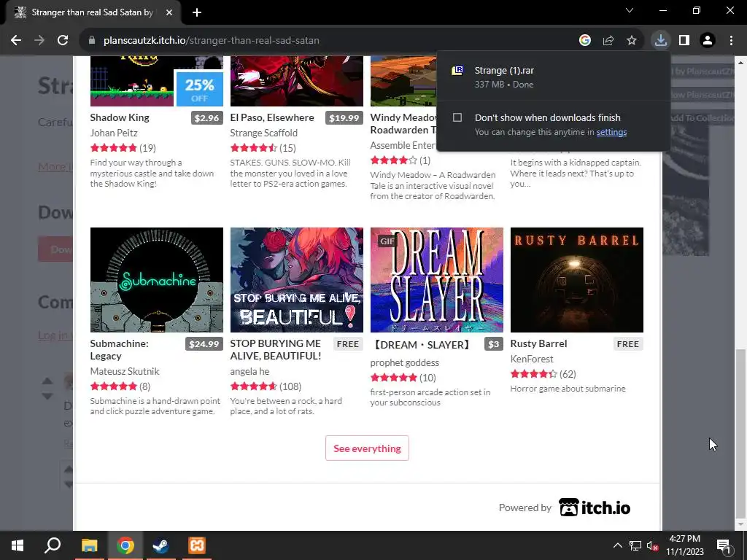Click the scrollbar down arrow
The width and height of the screenshot is (747, 560).
pyautogui.click(x=741, y=525)
